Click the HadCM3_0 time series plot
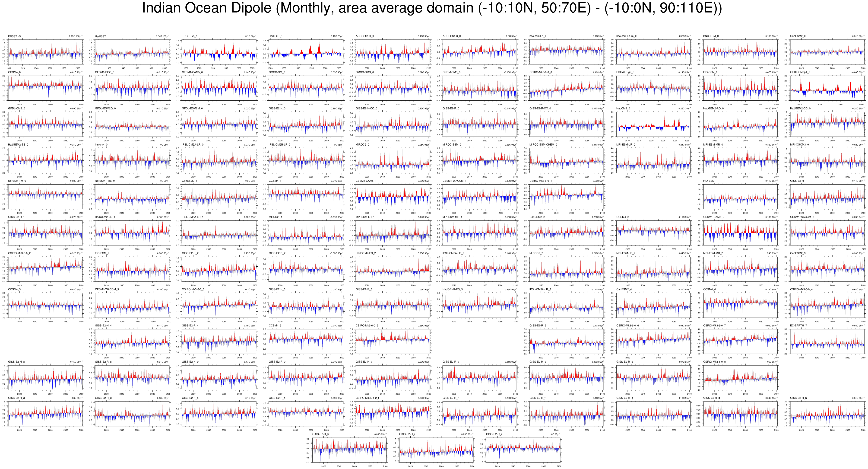 (654, 124)
